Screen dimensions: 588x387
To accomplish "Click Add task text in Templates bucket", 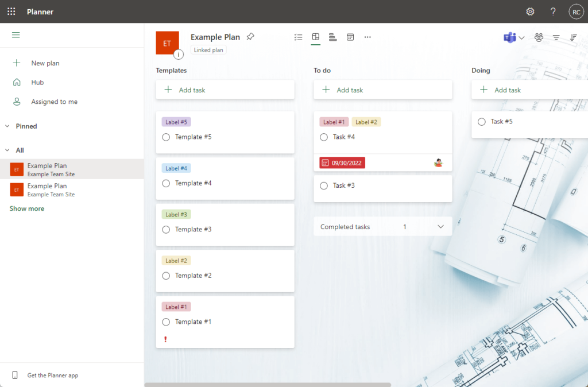I will [192, 90].
